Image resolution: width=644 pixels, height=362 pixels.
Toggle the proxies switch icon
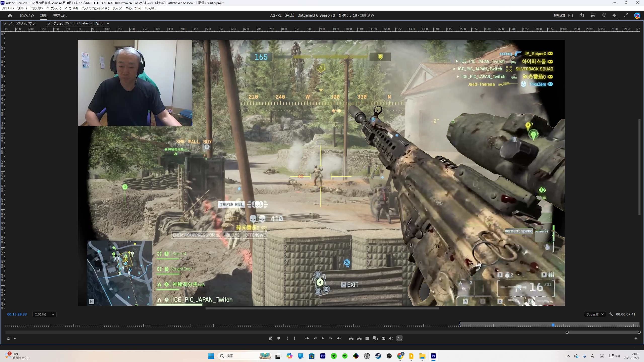(383, 338)
